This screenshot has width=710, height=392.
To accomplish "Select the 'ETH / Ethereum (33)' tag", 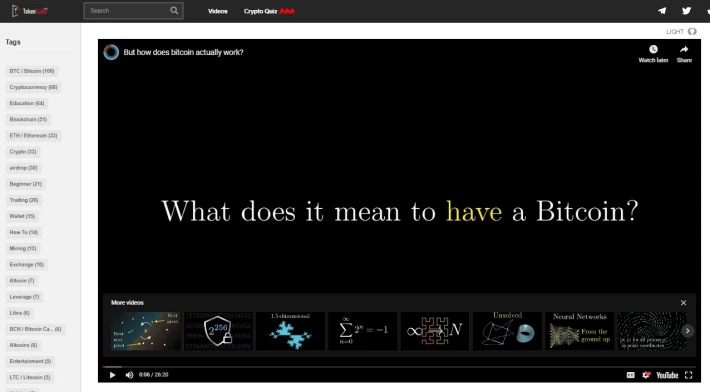I will 33,135.
